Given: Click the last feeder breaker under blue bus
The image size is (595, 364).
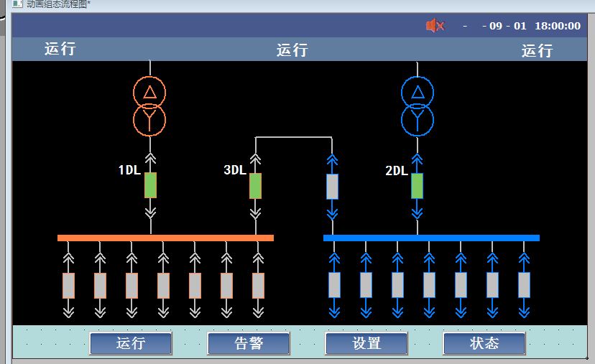Looking at the screenshot, I should coord(524,285).
